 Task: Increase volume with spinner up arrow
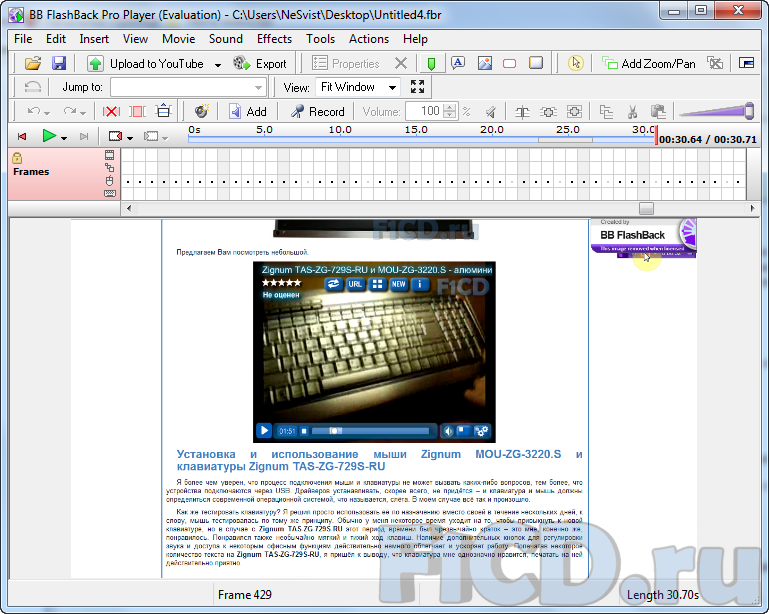pyautogui.click(x=449, y=107)
